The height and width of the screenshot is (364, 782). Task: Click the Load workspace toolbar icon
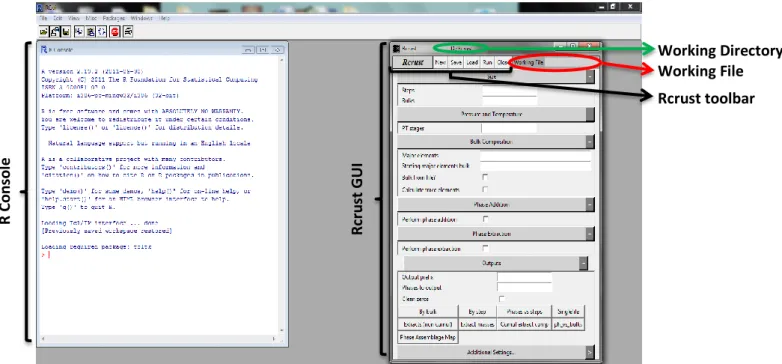(x=55, y=32)
